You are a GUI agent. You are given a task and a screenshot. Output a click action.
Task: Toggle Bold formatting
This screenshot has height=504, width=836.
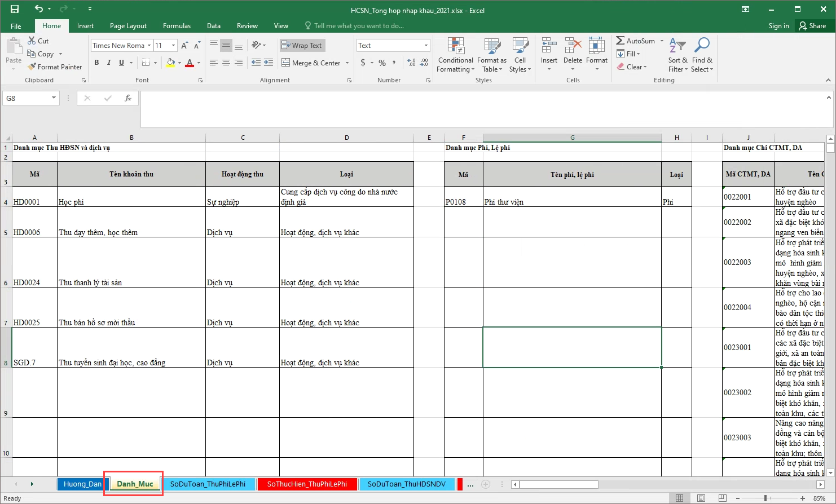tap(96, 63)
